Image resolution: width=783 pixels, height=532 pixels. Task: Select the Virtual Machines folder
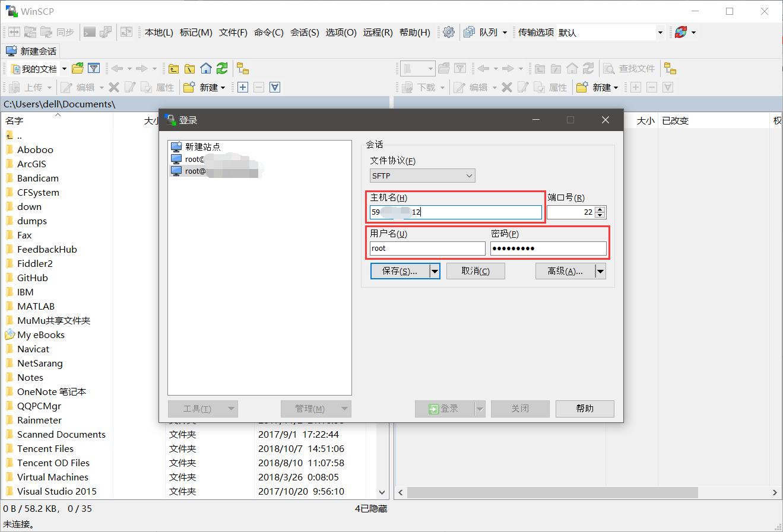click(x=52, y=477)
